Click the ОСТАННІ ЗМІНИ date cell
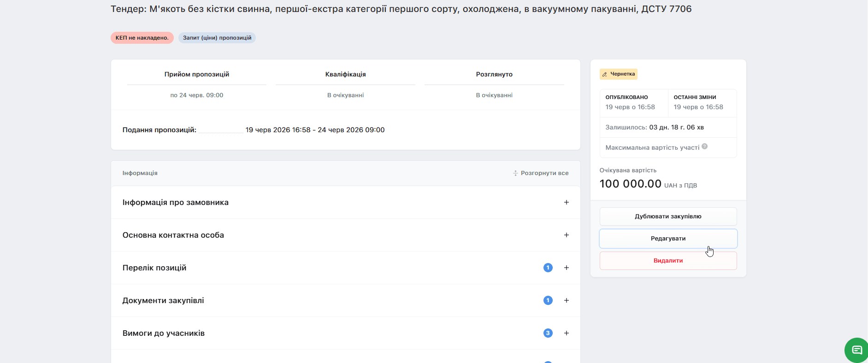The width and height of the screenshot is (868, 363). (702, 103)
